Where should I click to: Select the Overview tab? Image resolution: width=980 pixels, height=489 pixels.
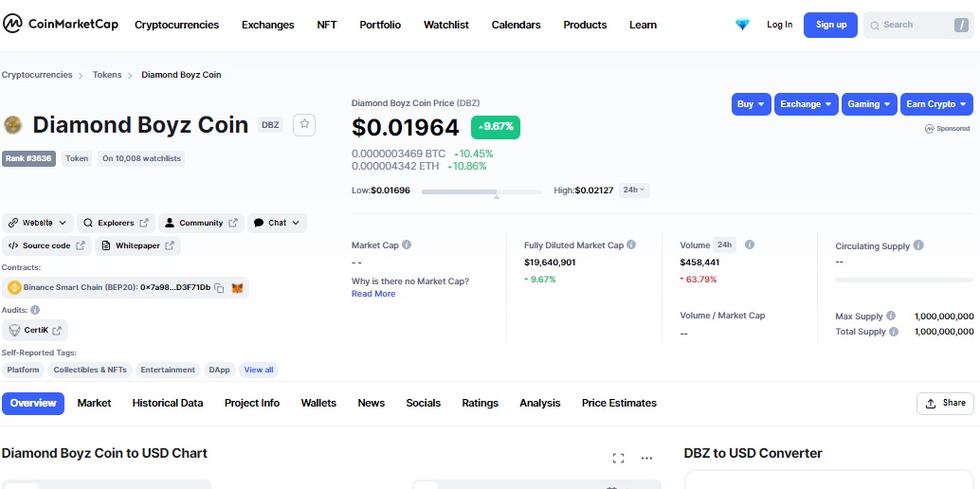coord(33,404)
